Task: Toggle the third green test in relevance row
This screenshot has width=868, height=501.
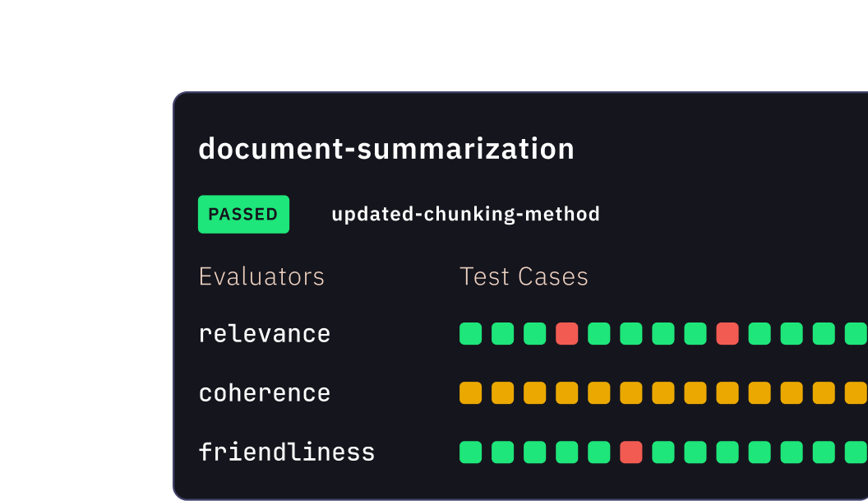Action: point(534,333)
